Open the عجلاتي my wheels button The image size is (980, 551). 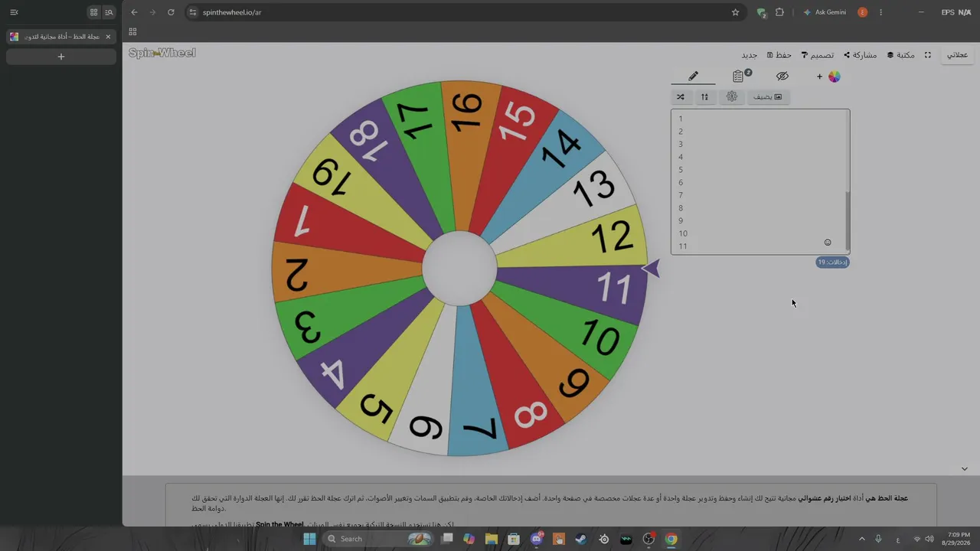point(957,55)
